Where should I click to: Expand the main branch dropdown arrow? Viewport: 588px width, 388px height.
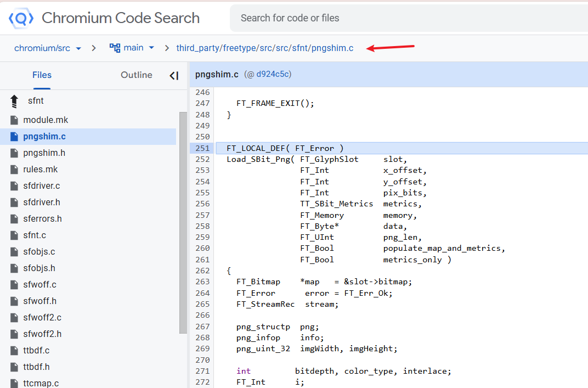151,48
